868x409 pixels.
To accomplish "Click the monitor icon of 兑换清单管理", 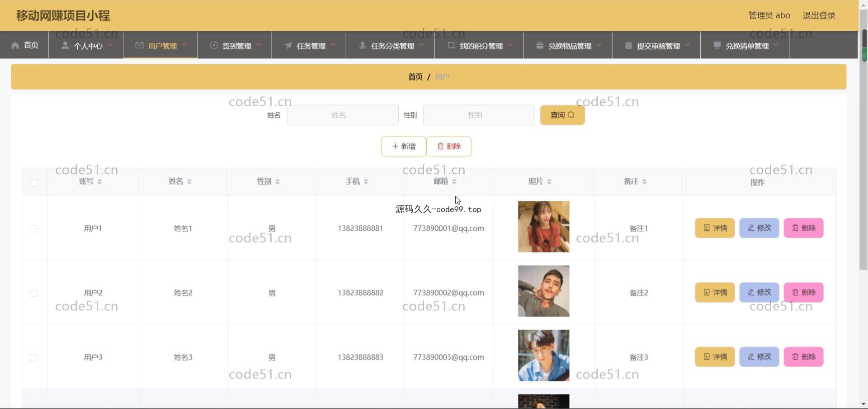I will click(717, 45).
